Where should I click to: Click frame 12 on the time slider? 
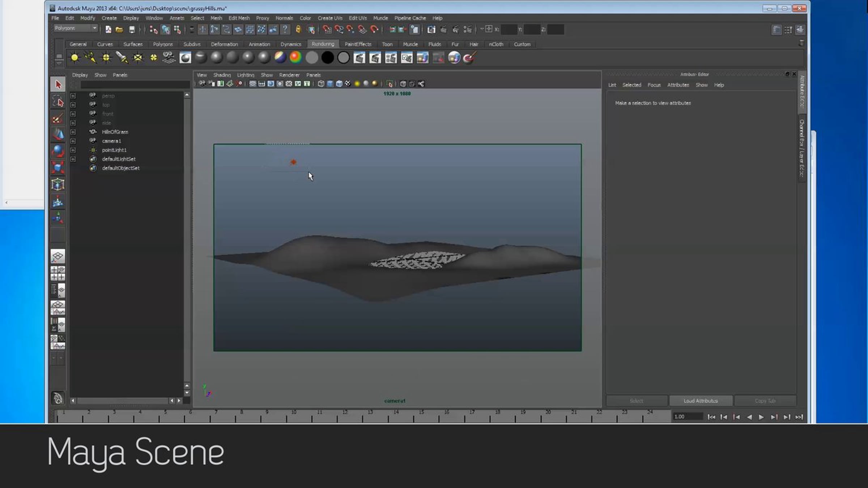(x=344, y=417)
